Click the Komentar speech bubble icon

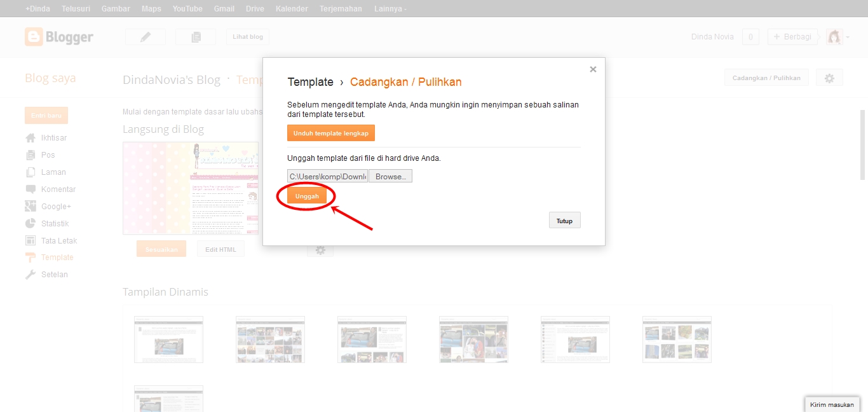[31, 189]
